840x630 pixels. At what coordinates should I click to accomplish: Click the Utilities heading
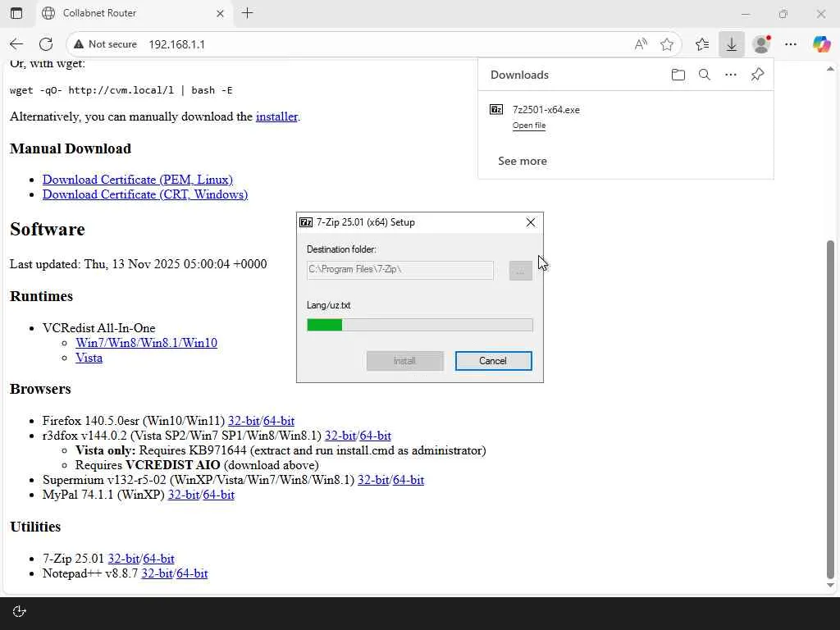(x=35, y=527)
